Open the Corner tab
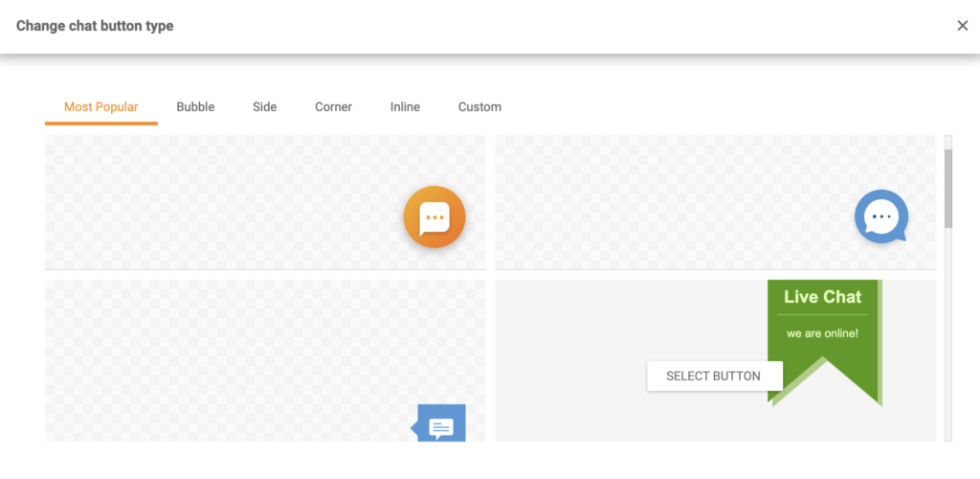The image size is (980, 479). (x=333, y=107)
